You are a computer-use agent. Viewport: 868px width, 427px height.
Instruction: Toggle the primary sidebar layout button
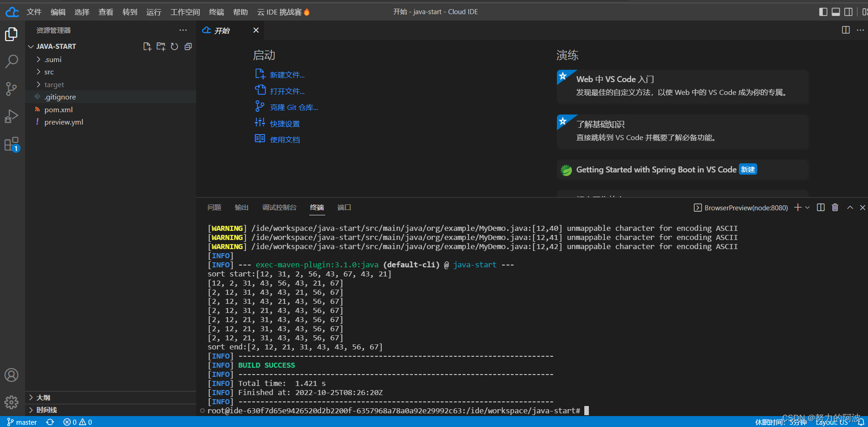(823, 12)
